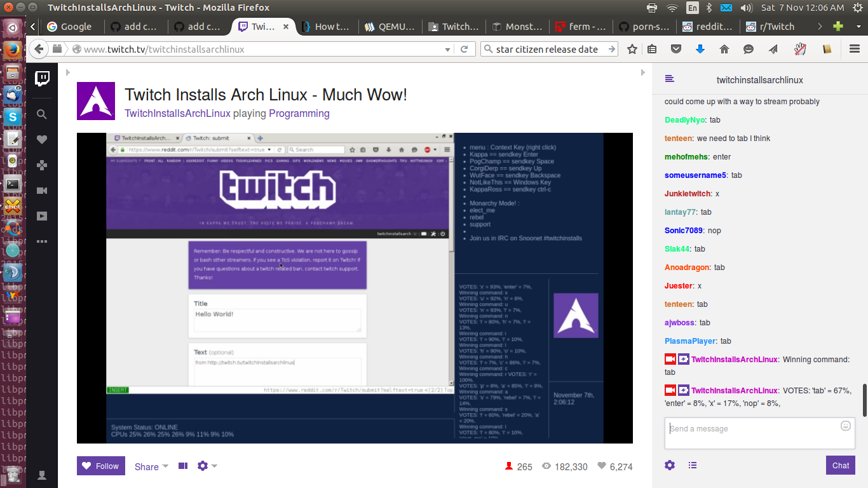Click the live stream video player

(x=355, y=288)
